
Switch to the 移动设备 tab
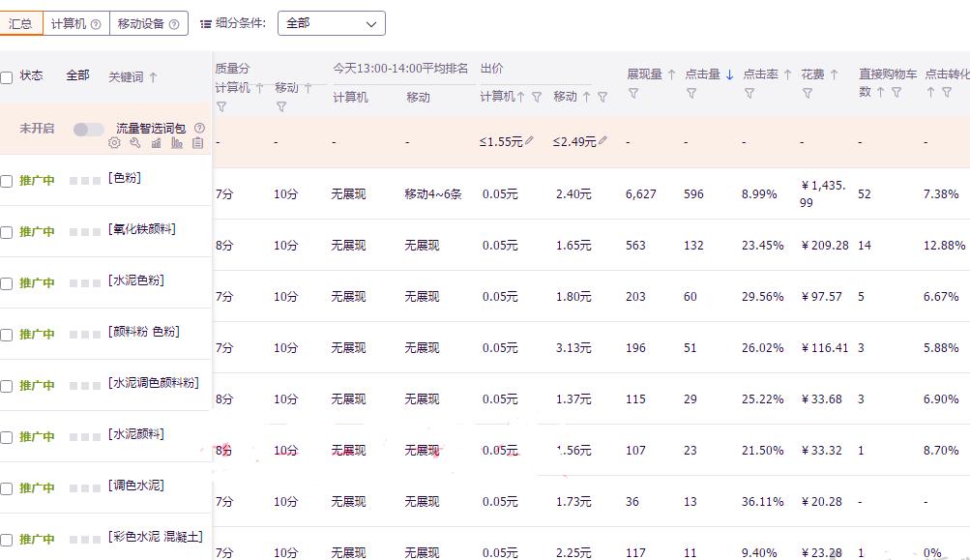(x=149, y=23)
